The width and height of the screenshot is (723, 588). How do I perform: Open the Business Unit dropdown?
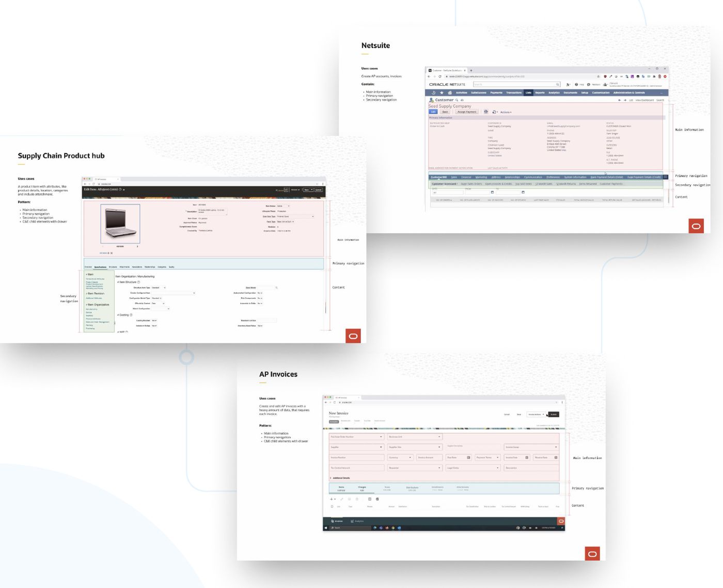coord(415,437)
